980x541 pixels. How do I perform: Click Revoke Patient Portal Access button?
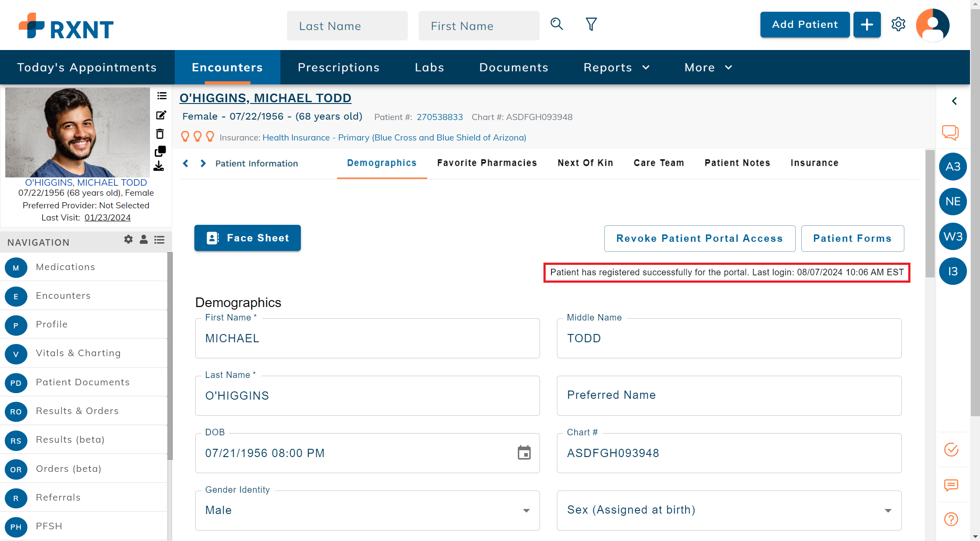[x=699, y=238]
